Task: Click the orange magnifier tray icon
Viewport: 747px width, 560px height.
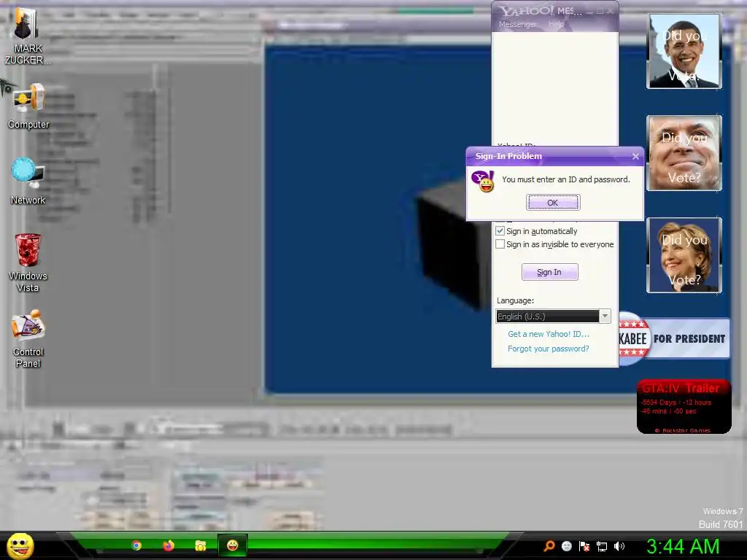Action: (x=549, y=546)
